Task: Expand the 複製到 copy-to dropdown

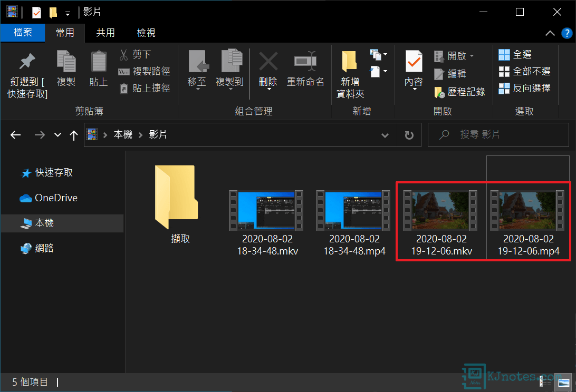Action: click(x=229, y=89)
